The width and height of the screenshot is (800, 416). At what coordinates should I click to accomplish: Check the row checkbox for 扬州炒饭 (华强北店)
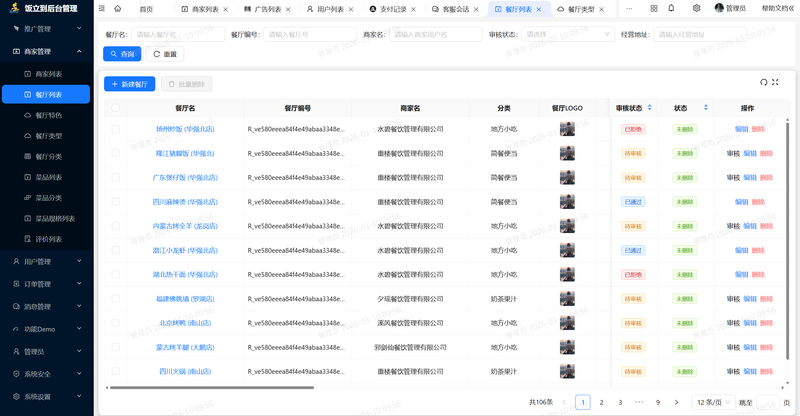click(x=115, y=129)
